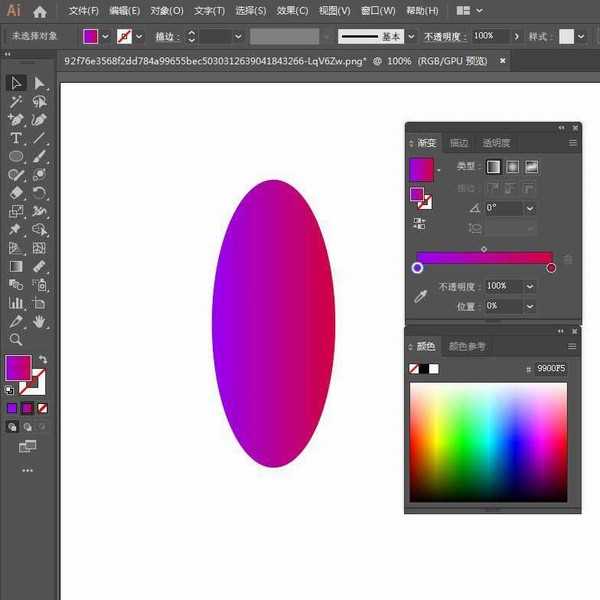Screen dimensions: 600x600
Task: Select the right red gradient stop
Action: click(551, 268)
